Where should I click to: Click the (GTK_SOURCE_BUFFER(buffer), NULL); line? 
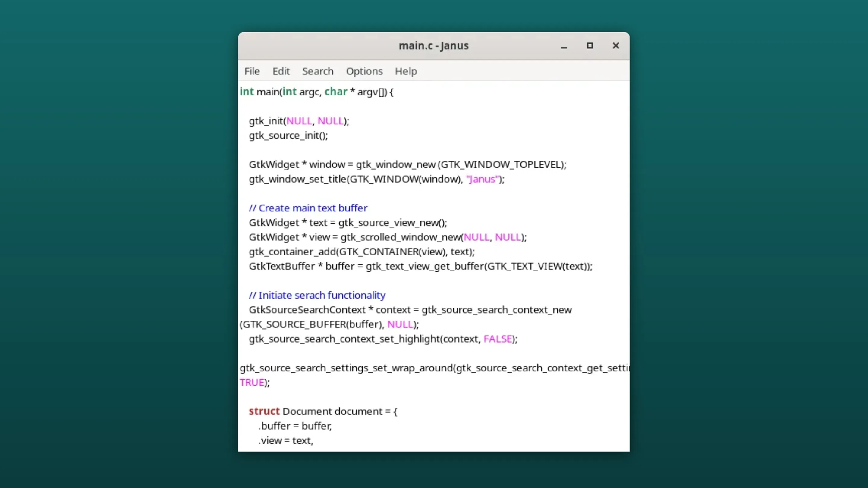coord(329,324)
